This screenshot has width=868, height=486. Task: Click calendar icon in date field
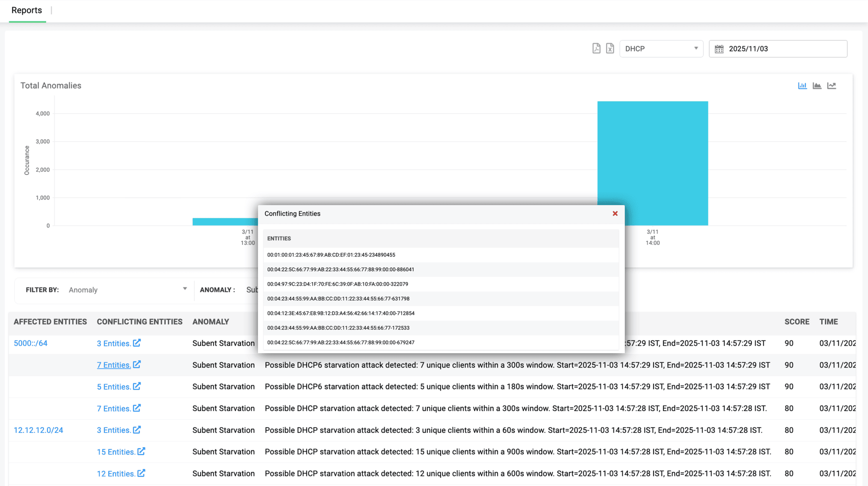[x=719, y=49]
